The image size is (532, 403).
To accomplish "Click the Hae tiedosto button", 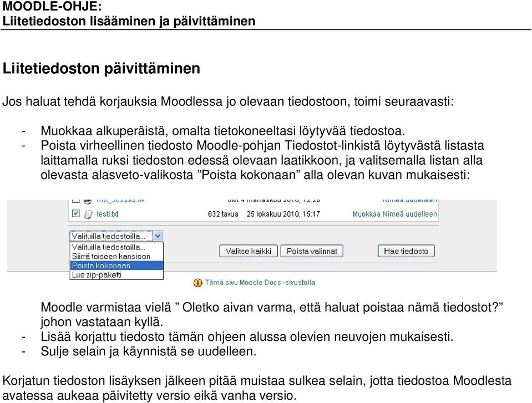I will [406, 251].
